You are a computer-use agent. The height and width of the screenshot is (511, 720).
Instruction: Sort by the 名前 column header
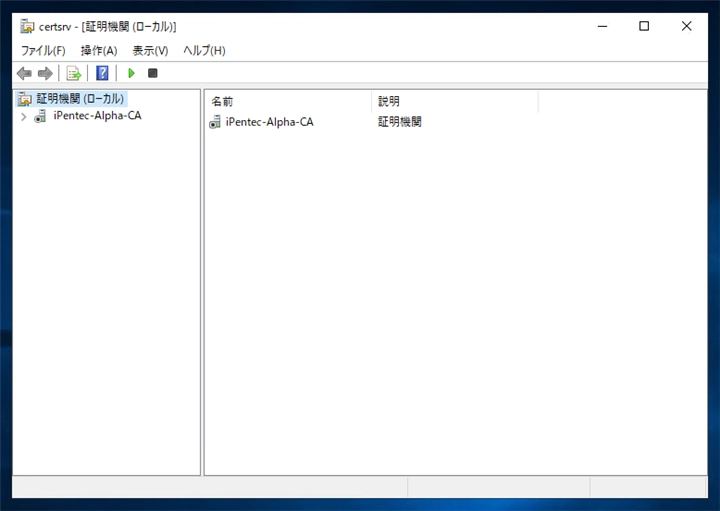[288, 101]
